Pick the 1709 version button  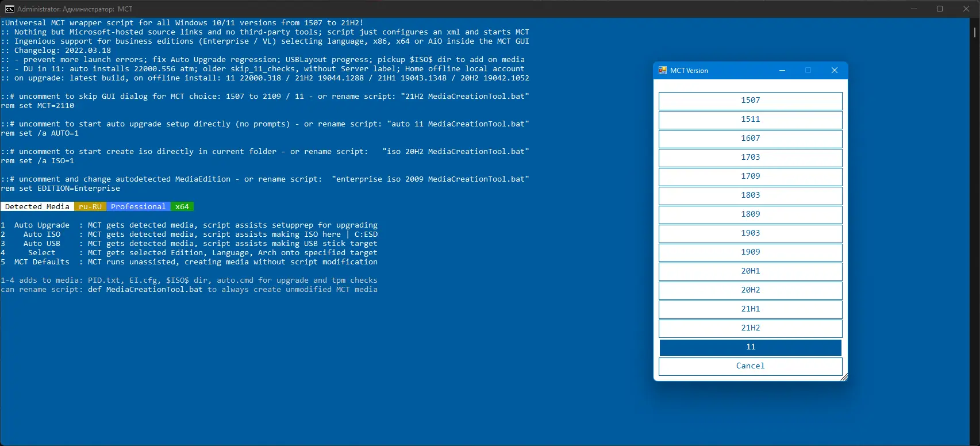(x=750, y=176)
